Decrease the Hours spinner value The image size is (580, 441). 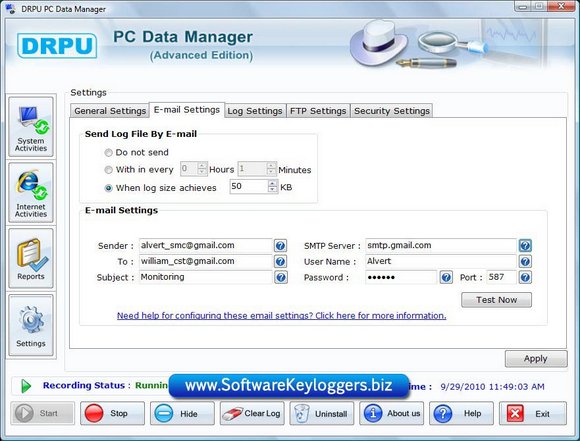tap(202, 172)
